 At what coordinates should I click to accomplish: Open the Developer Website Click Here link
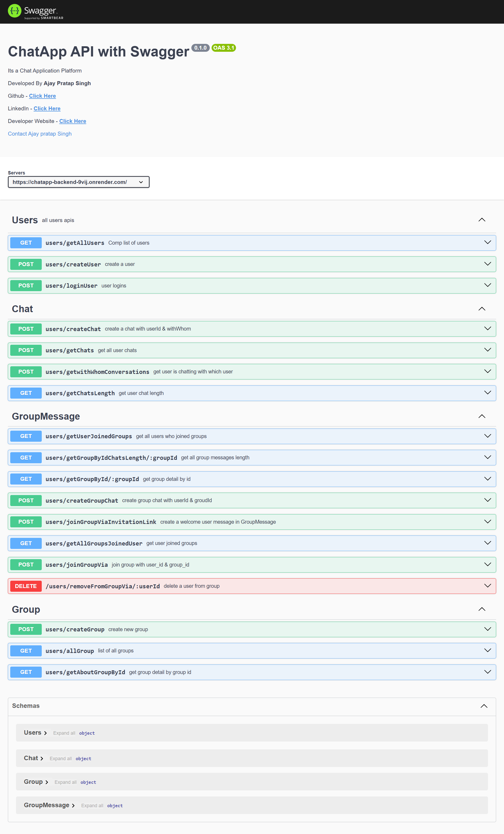click(x=73, y=121)
